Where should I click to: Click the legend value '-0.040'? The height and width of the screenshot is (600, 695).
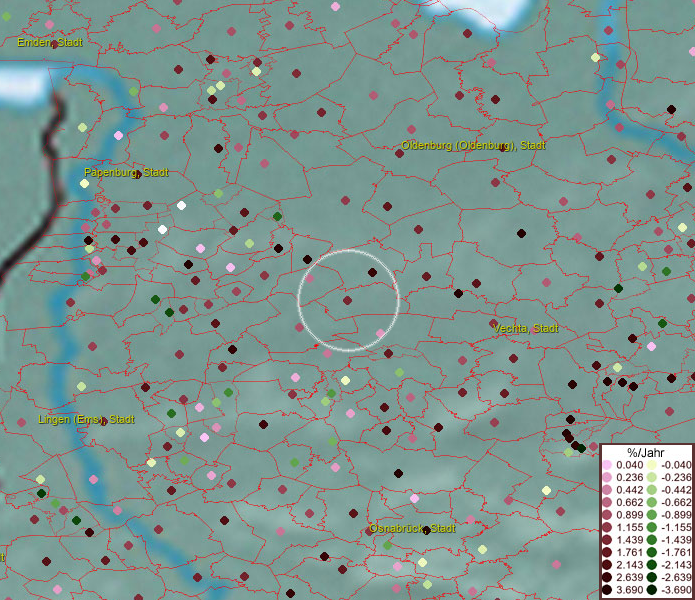[x=676, y=465]
